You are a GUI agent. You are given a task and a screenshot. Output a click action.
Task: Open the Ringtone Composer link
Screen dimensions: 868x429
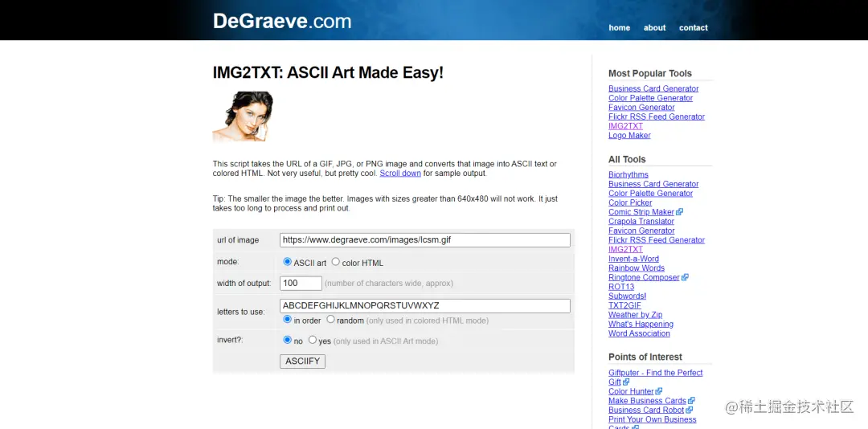(644, 278)
